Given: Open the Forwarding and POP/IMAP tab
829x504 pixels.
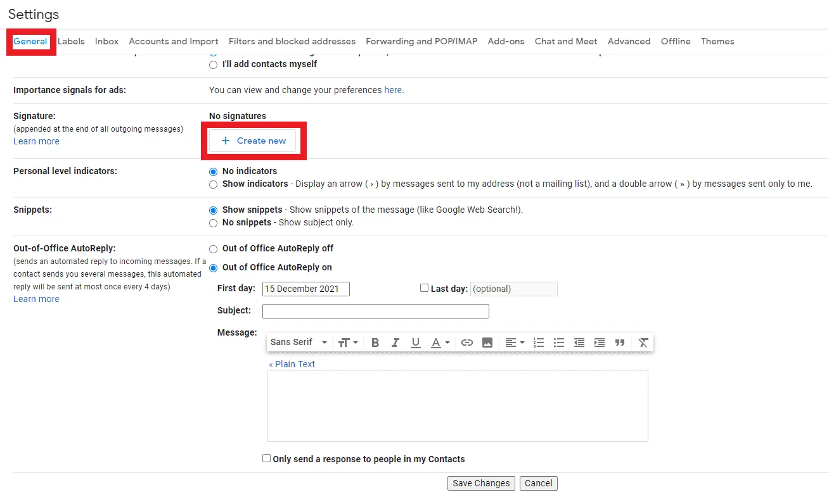Looking at the screenshot, I should pyautogui.click(x=421, y=41).
